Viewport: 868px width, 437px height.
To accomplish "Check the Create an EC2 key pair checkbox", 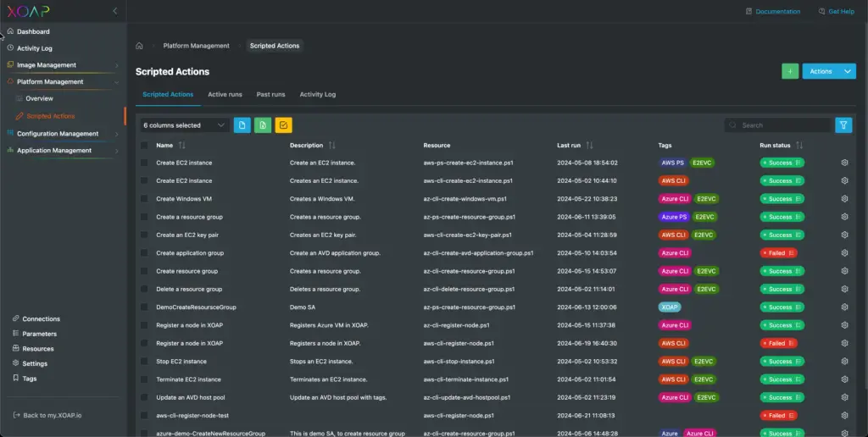I will [144, 235].
